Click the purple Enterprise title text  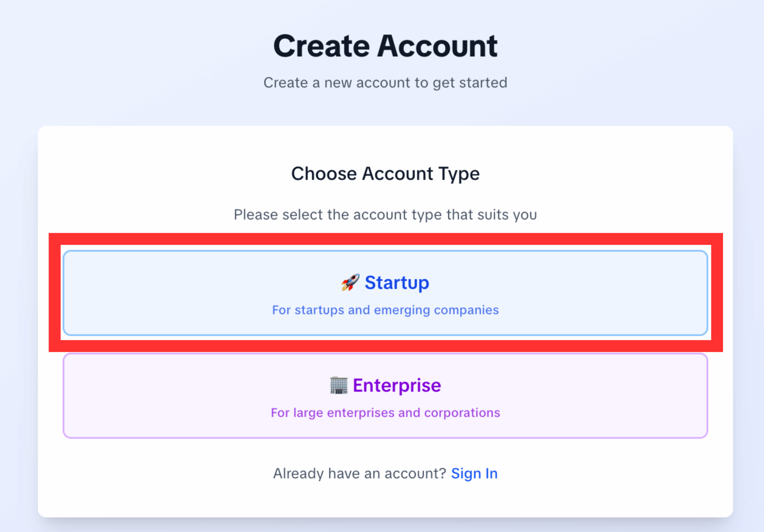tap(397, 385)
